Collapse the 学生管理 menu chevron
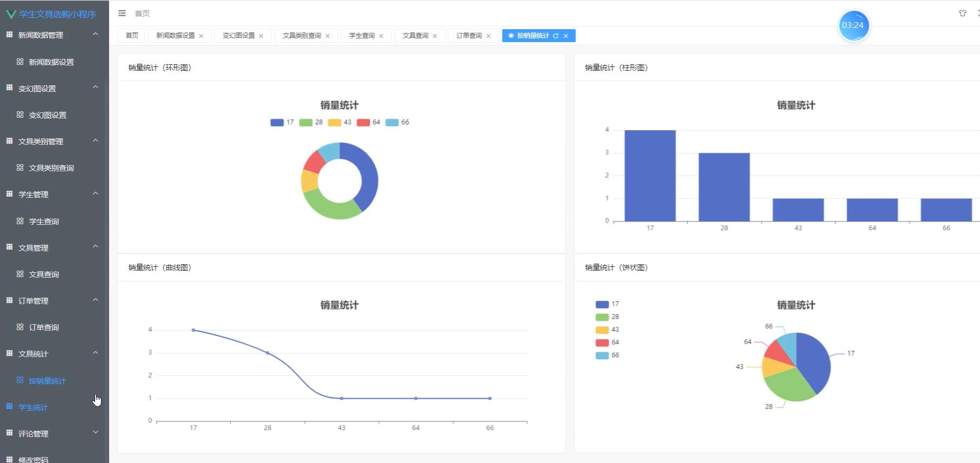Viewport: 980px width, 463px height. pyautogui.click(x=96, y=193)
